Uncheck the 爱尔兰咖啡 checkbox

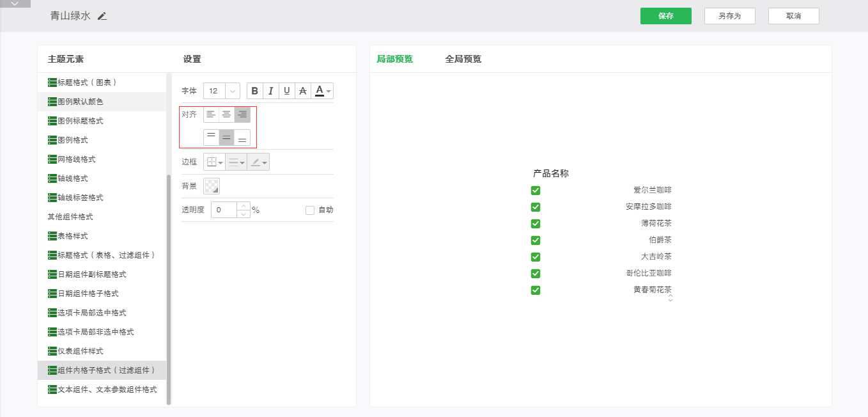[536, 191]
